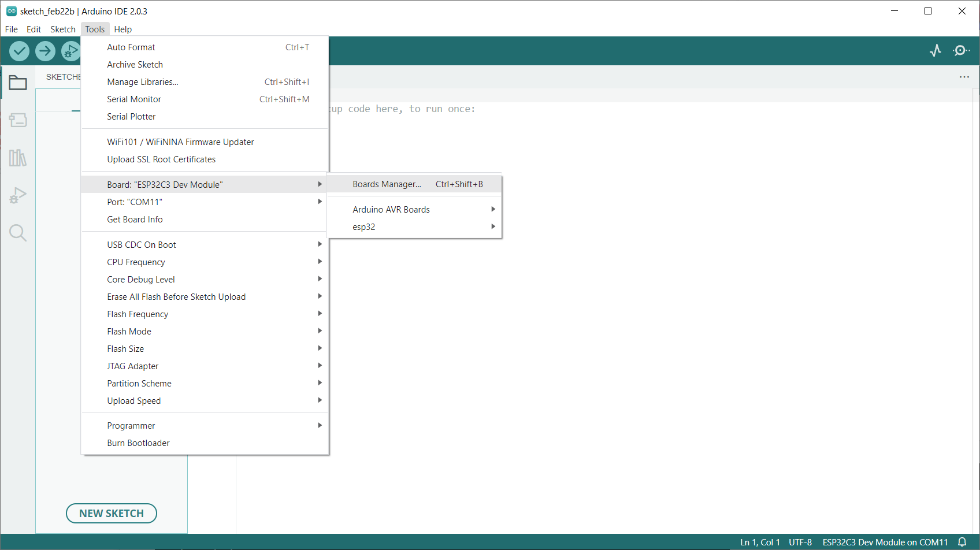Click ESP32C3 Dev Module on COM11 status
The height and width of the screenshot is (550, 980).
885,542
